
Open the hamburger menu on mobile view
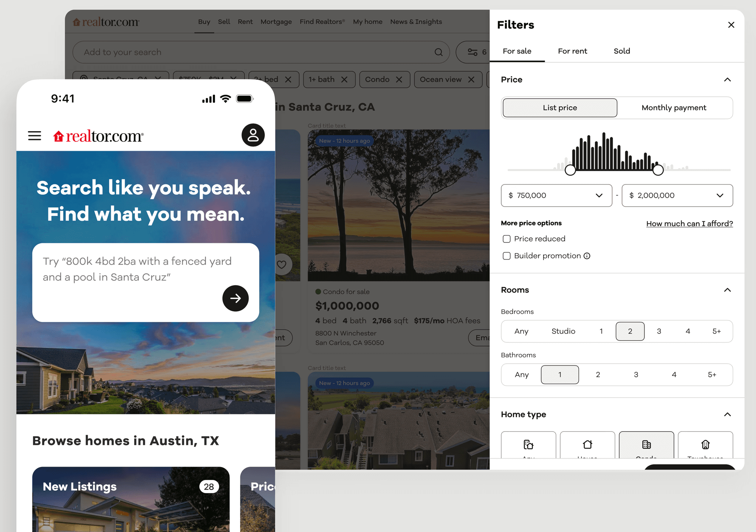coord(34,136)
